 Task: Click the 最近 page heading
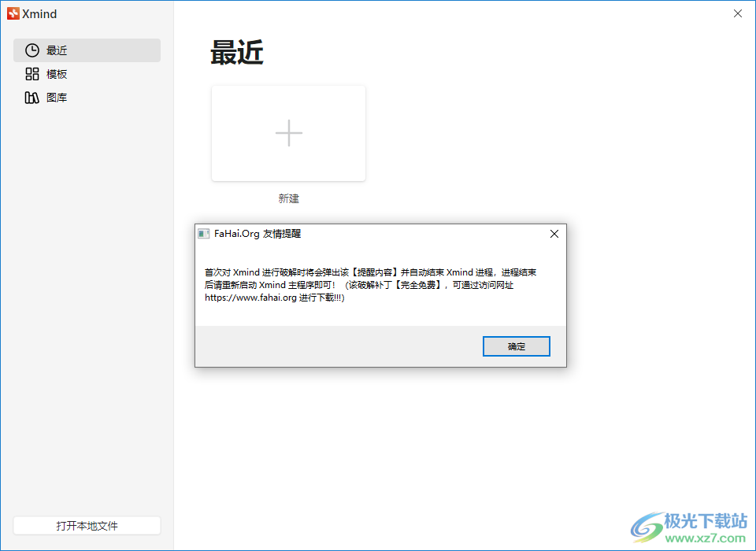coord(237,53)
